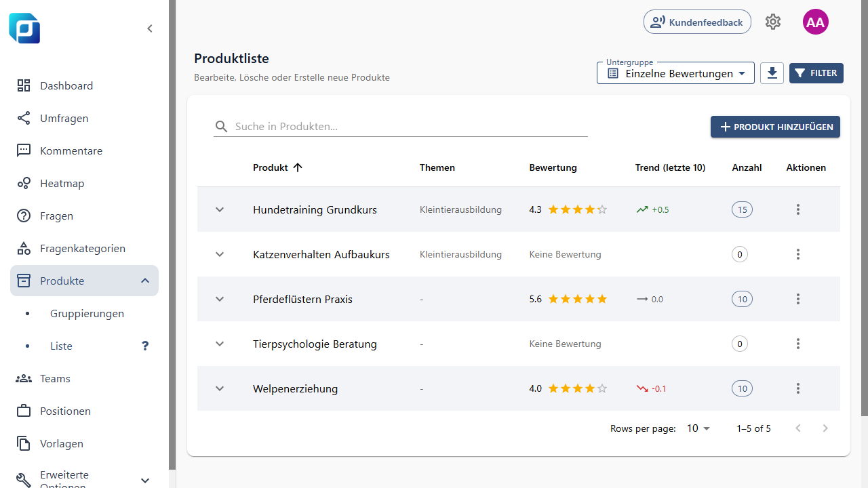Click the product name Tierpsychologie Beratung
This screenshot has width=868, height=488.
315,344
